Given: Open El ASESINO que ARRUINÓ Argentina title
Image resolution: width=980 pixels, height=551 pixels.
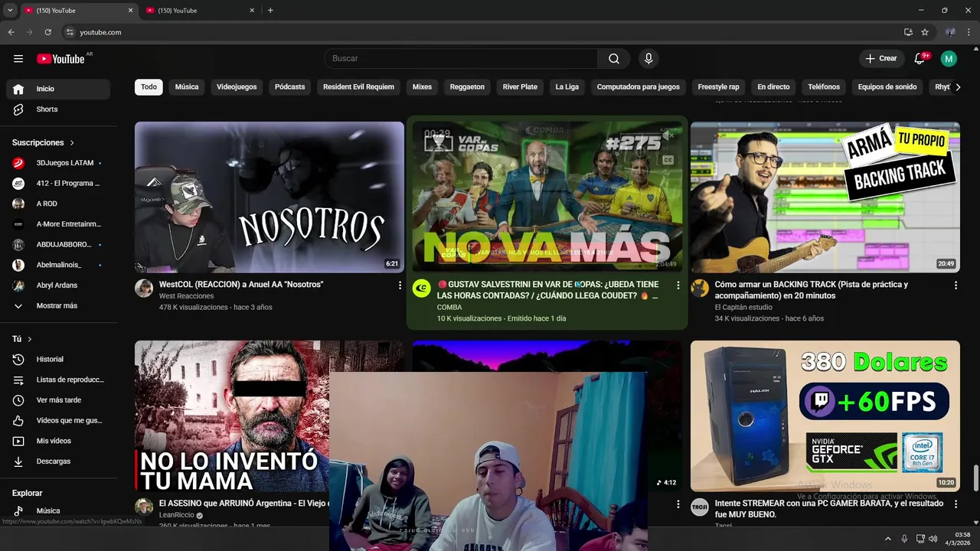Looking at the screenshot, I should (244, 504).
